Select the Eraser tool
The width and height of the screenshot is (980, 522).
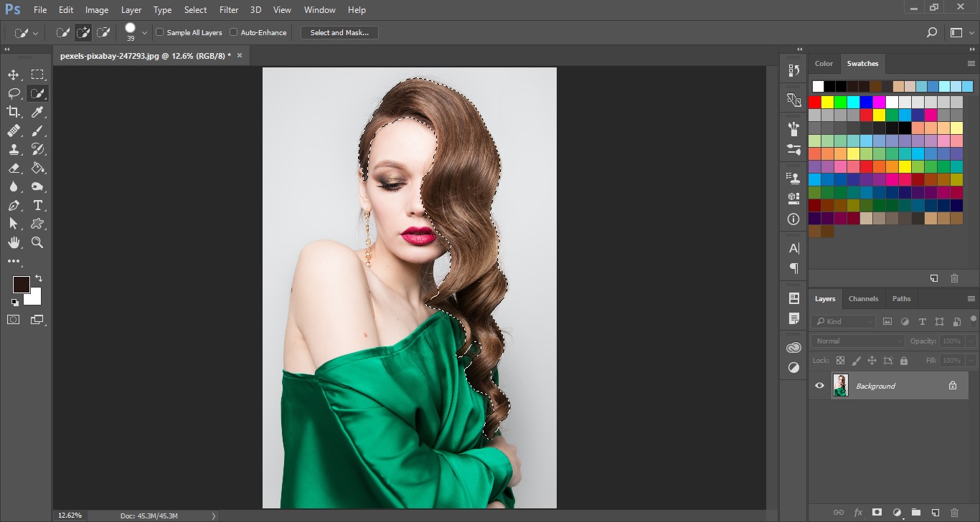click(x=14, y=168)
